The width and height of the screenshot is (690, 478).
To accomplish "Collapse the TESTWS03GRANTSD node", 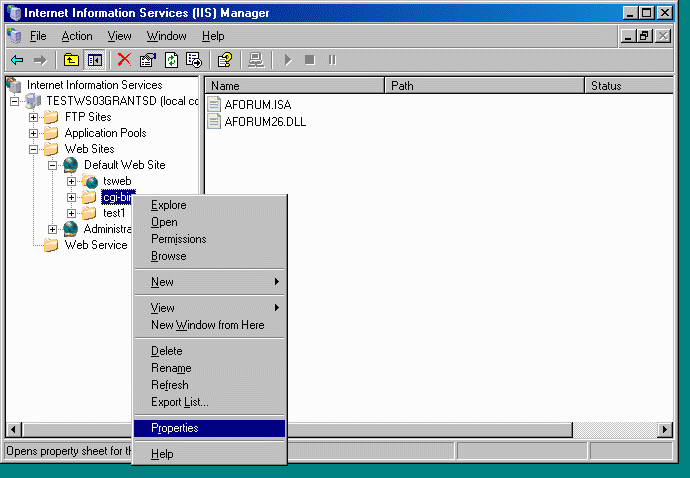I will [x=15, y=101].
